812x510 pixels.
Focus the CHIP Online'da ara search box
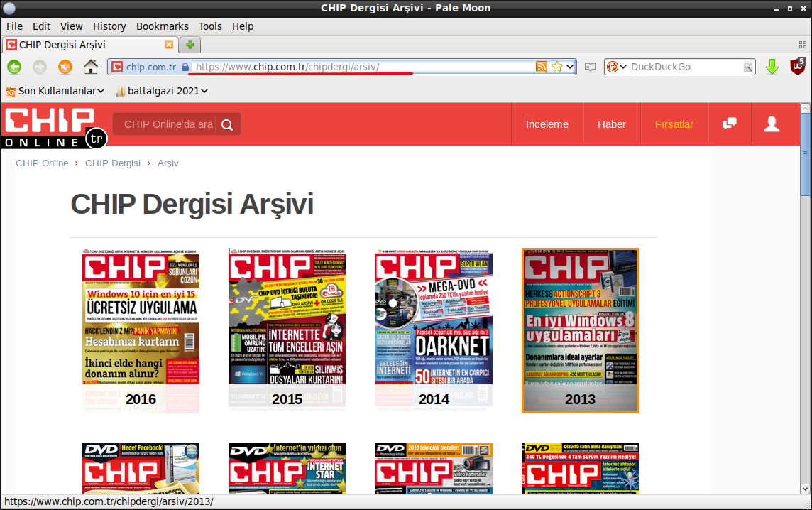point(168,124)
